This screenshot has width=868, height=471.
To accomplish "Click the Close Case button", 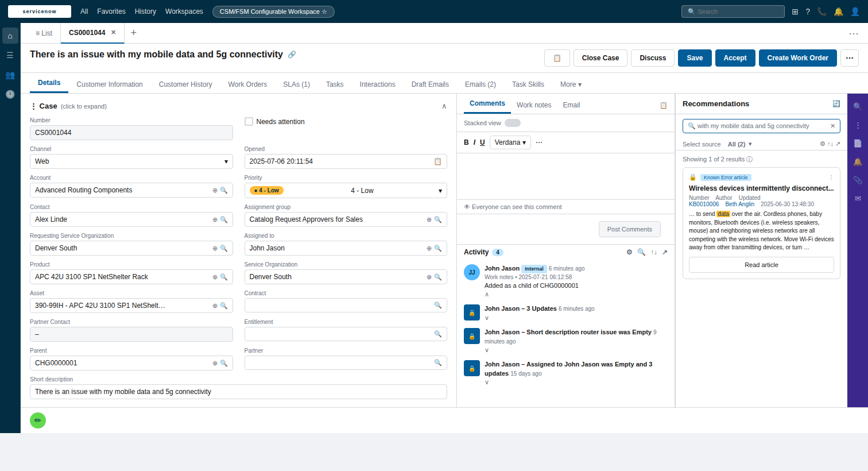I will point(600,58).
